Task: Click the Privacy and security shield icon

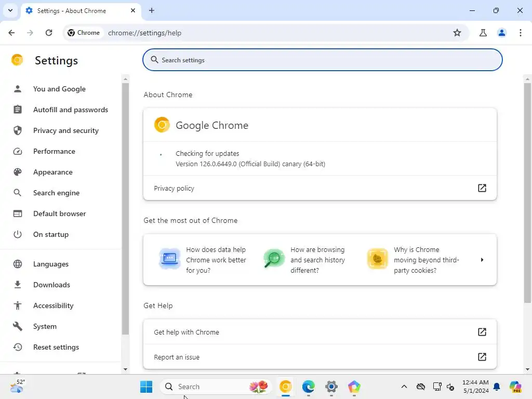Action: pyautogui.click(x=18, y=130)
